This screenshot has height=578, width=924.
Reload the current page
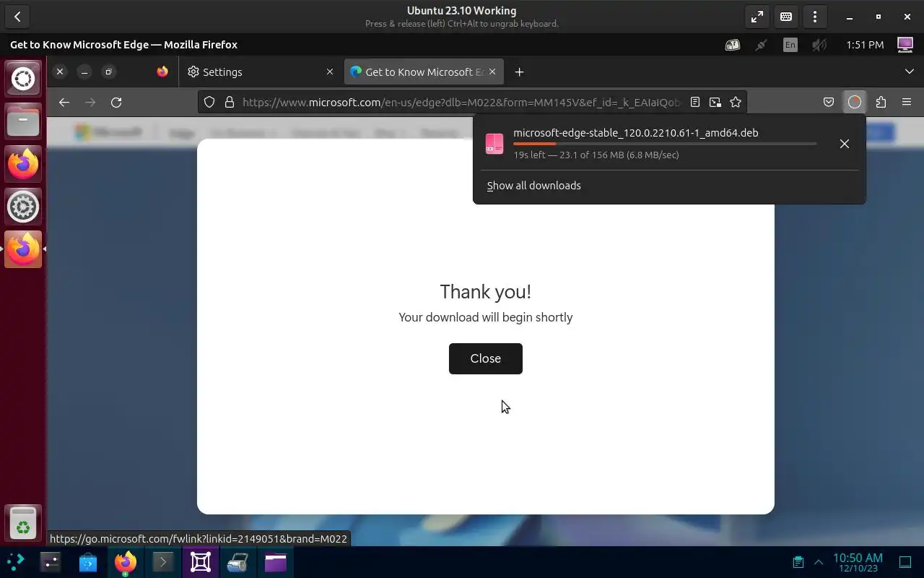coord(116,102)
